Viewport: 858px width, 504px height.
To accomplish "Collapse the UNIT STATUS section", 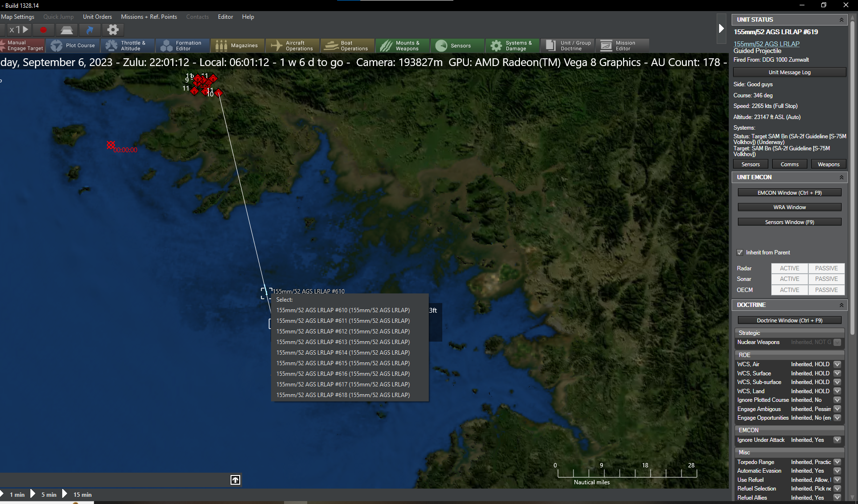I will [842, 20].
